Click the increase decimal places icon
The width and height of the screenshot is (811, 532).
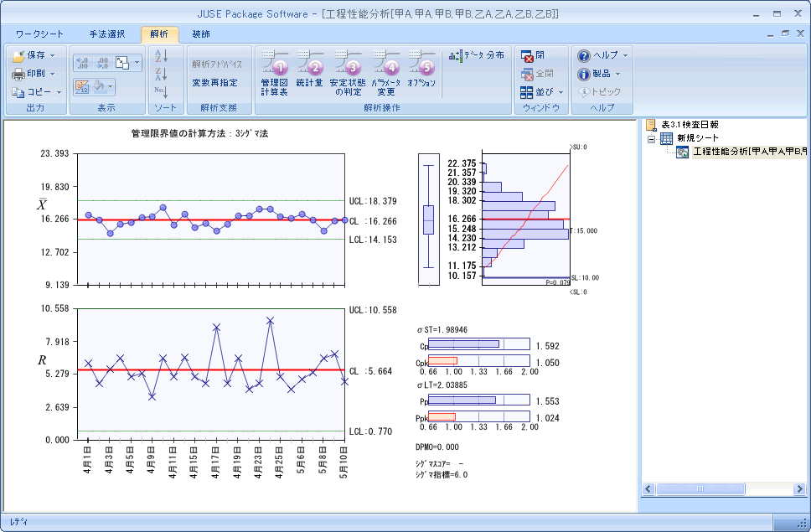[x=84, y=62]
